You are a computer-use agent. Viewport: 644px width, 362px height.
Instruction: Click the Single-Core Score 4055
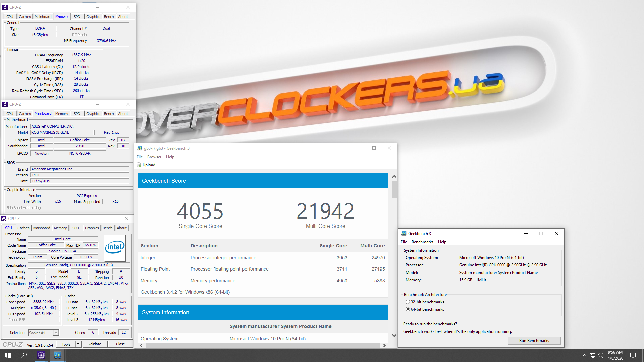pyautogui.click(x=200, y=211)
